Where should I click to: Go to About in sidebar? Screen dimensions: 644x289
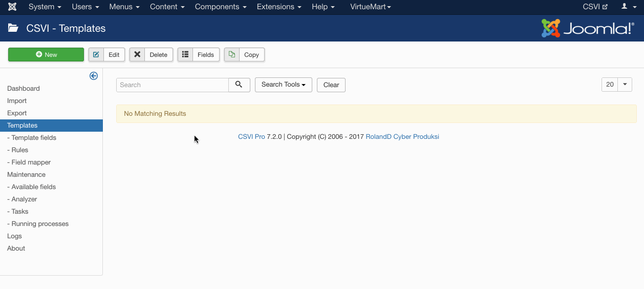(16, 249)
